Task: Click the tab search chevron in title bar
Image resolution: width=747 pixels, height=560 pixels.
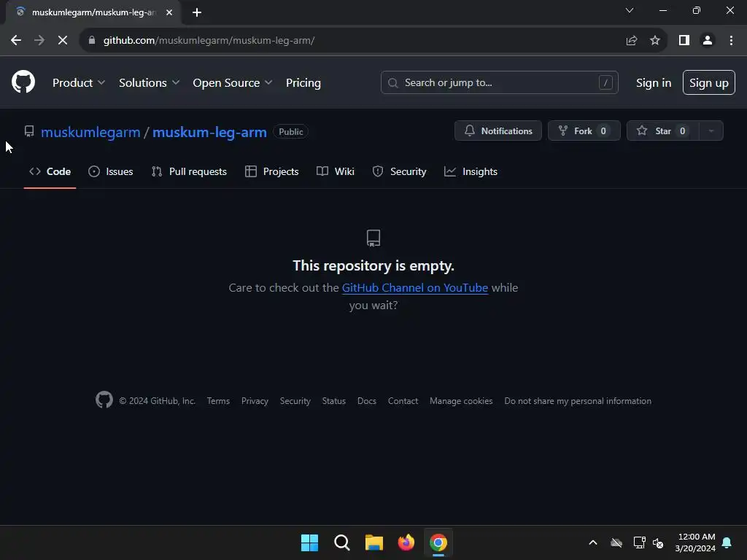Action: click(630, 10)
